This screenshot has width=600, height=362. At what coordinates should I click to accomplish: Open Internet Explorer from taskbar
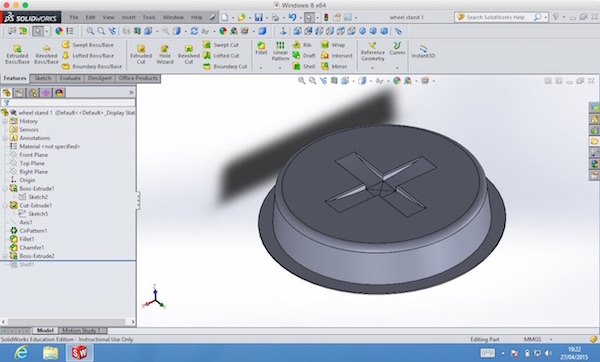point(21,352)
